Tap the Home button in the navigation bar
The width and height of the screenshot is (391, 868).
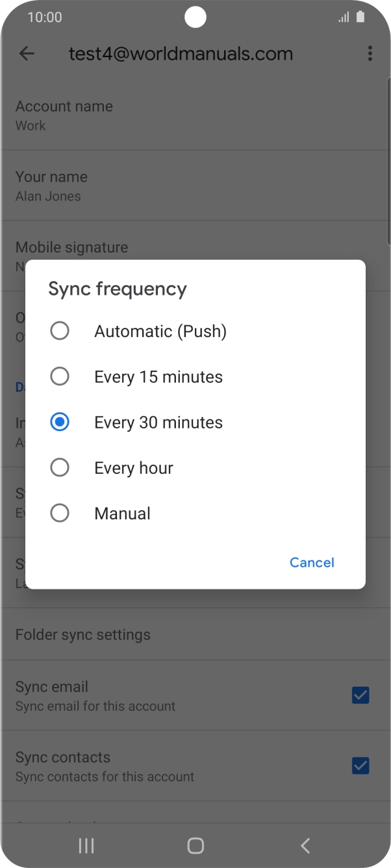pyautogui.click(x=195, y=846)
